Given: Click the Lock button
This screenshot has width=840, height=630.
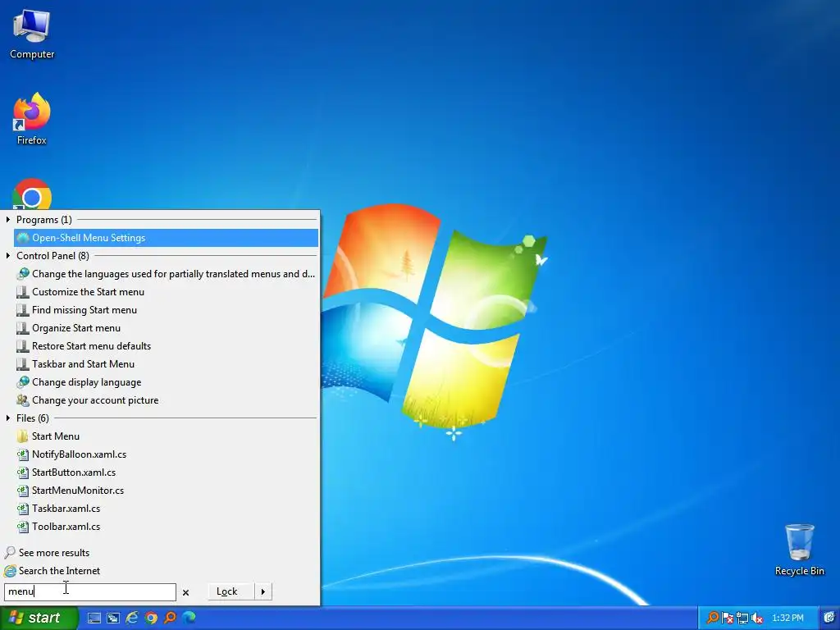Looking at the screenshot, I should (x=231, y=591).
